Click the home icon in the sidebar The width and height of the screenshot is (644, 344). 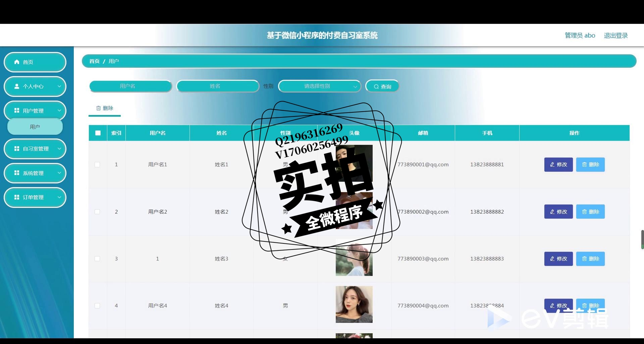point(17,62)
